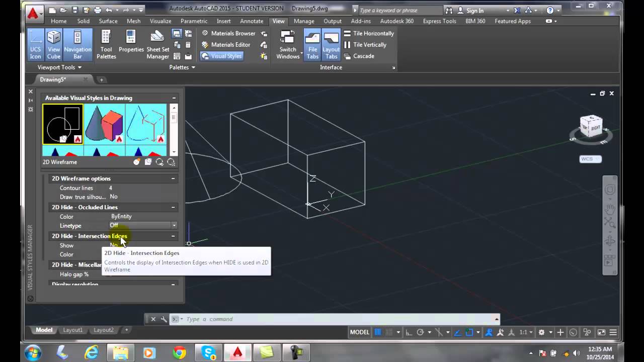Viewport: 644px width, 362px height.
Task: Switch to the Annotate ribbon tab
Action: pyautogui.click(x=252, y=21)
